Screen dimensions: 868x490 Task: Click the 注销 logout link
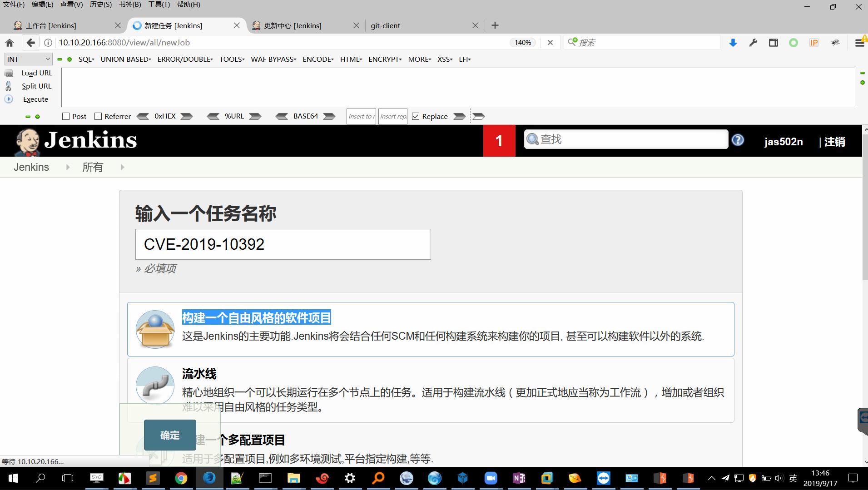point(834,142)
